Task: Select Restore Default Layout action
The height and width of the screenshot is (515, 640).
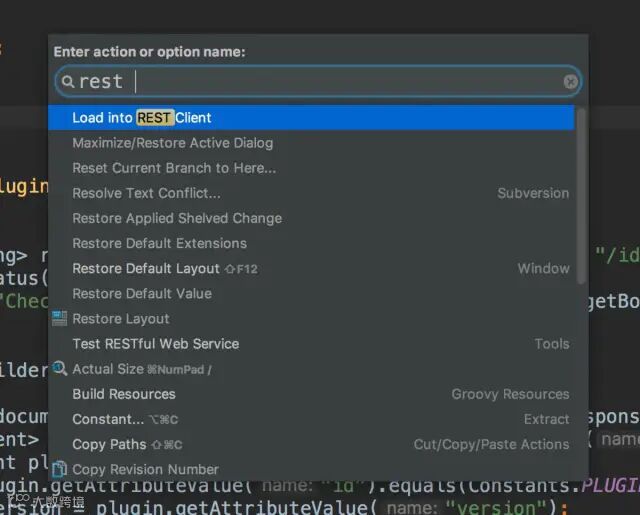Action: click(311, 269)
